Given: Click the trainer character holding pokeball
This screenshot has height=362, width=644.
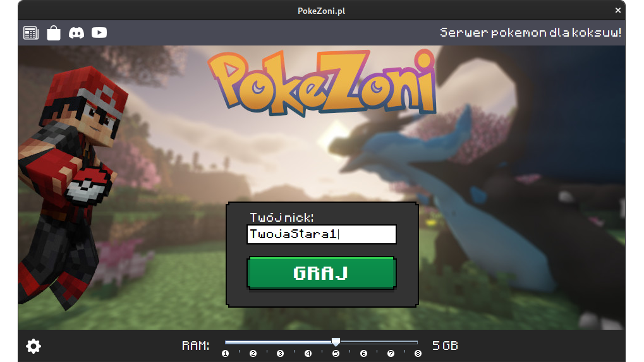Looking at the screenshot, I should click(x=73, y=187).
